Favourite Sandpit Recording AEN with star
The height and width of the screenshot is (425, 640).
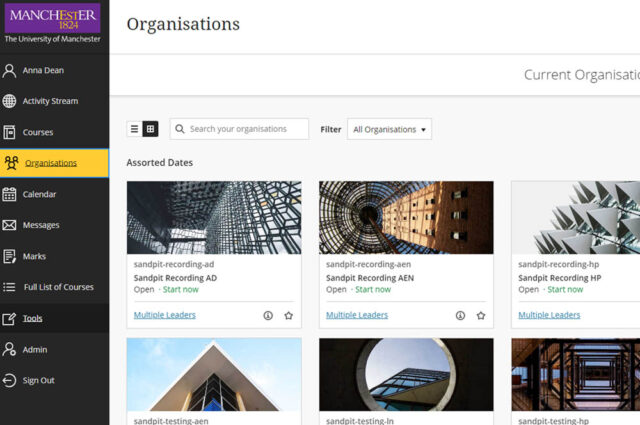pyautogui.click(x=481, y=316)
